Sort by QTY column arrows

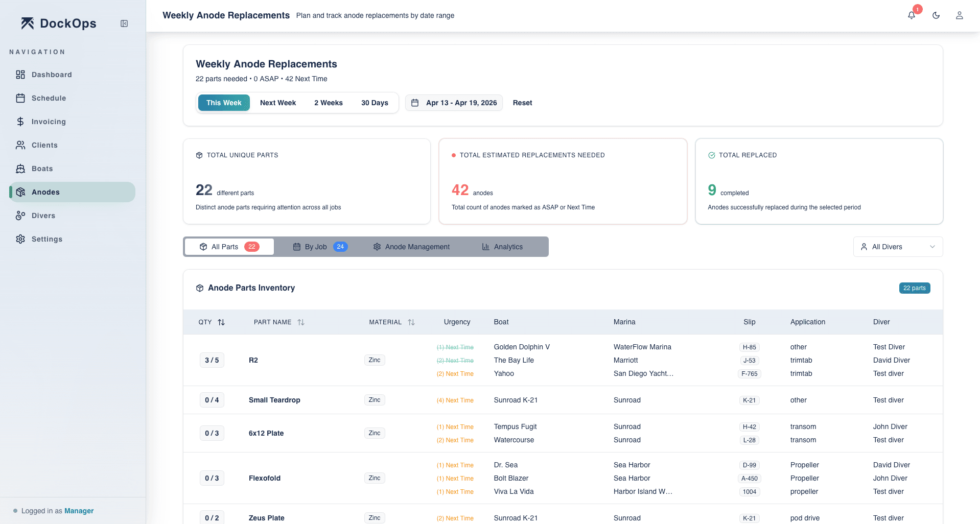click(221, 322)
